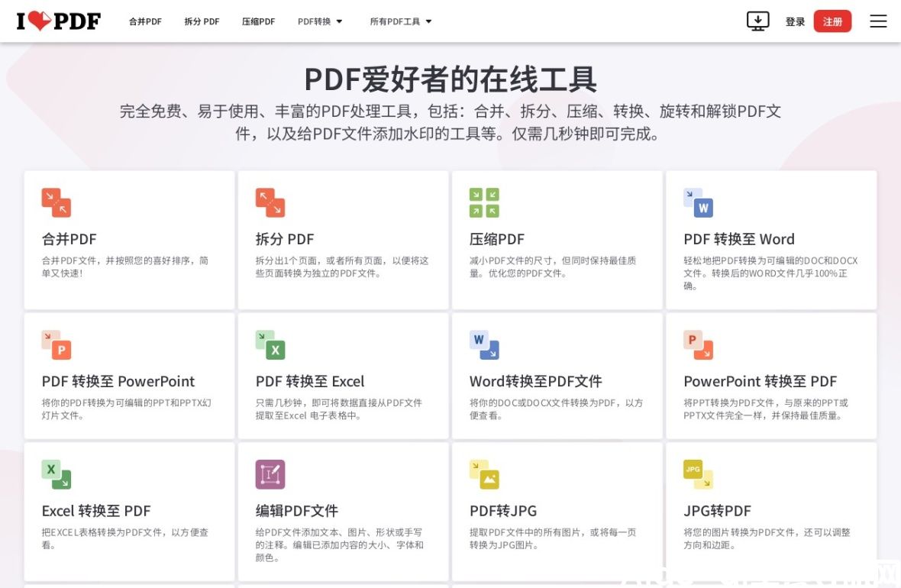Open the 合并PDF card title
Image resolution: width=901 pixels, height=588 pixels.
(x=69, y=239)
